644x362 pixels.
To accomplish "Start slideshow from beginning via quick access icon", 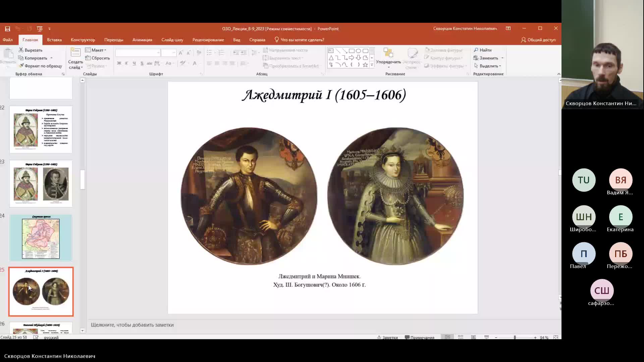I will 40,29.
